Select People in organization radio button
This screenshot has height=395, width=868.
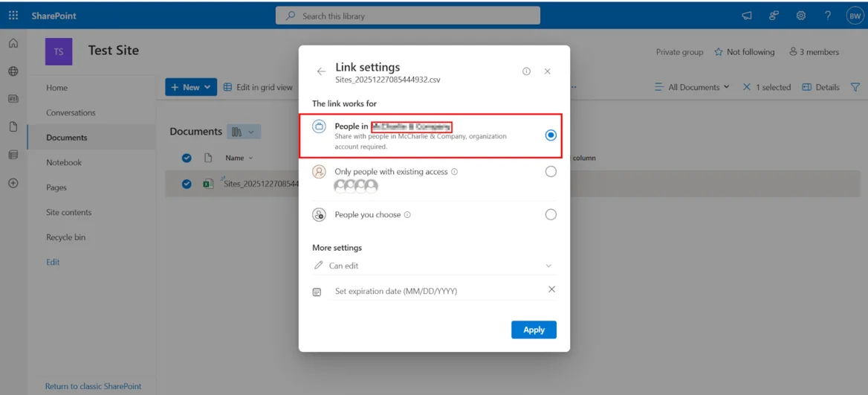click(551, 135)
